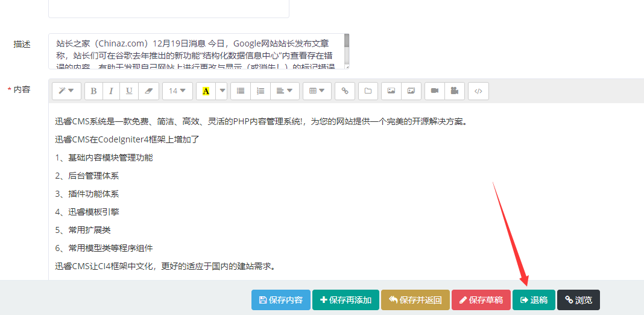Click the second image gallery icon
Screen dimensions: 644x315
[x=411, y=91]
